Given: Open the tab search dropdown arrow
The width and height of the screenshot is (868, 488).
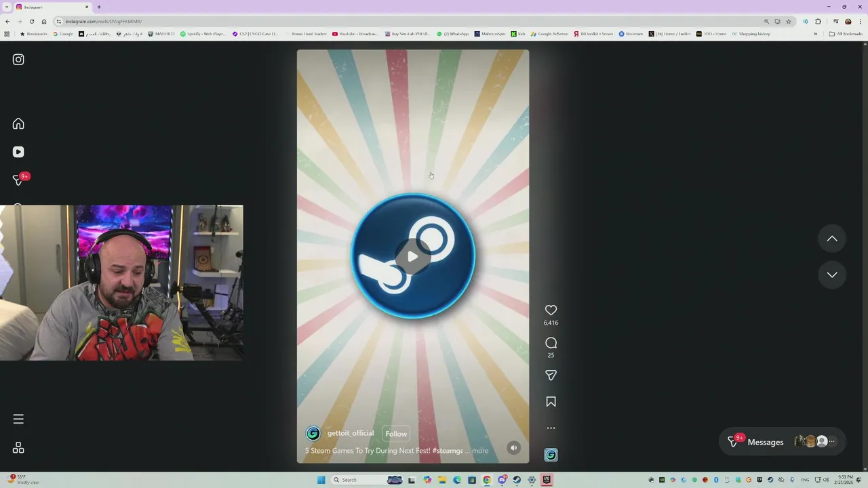Looking at the screenshot, I should pyautogui.click(x=6, y=7).
